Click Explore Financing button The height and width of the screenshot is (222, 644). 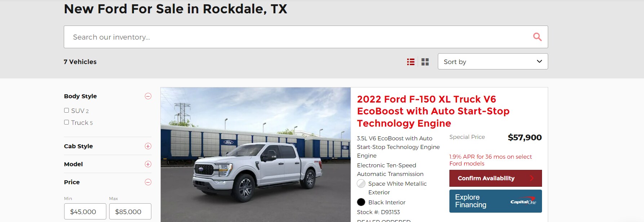[x=496, y=201]
